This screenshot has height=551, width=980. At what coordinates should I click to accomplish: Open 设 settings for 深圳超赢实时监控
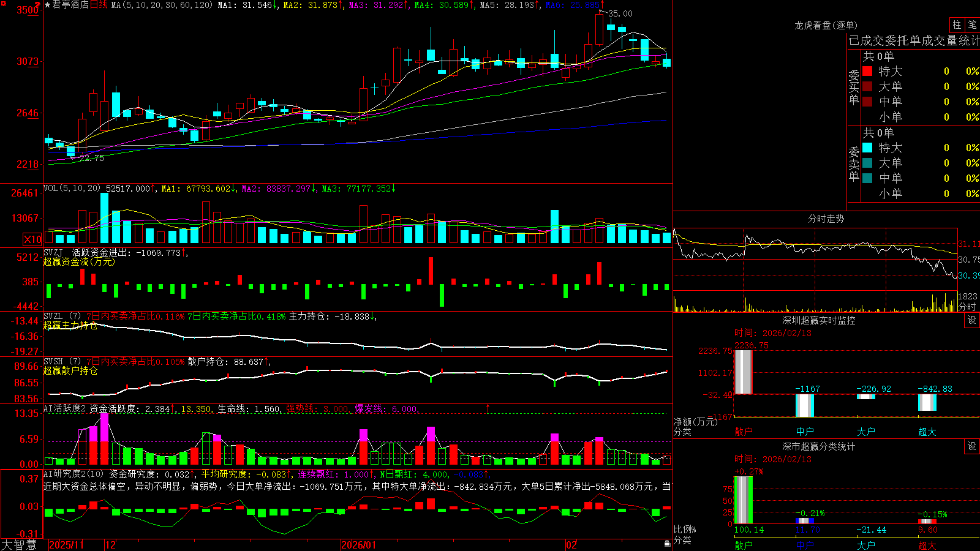coord(972,320)
